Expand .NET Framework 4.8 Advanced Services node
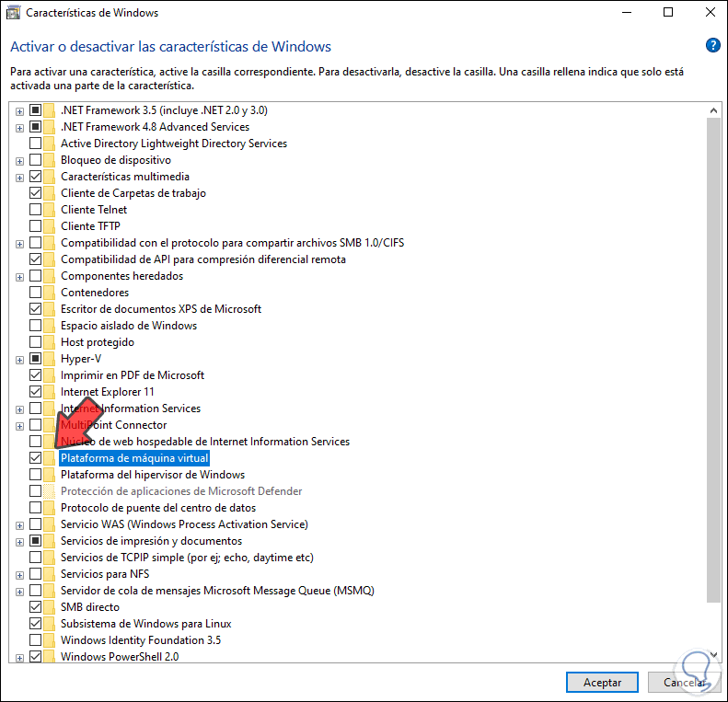This screenshot has width=728, height=702. (x=19, y=128)
